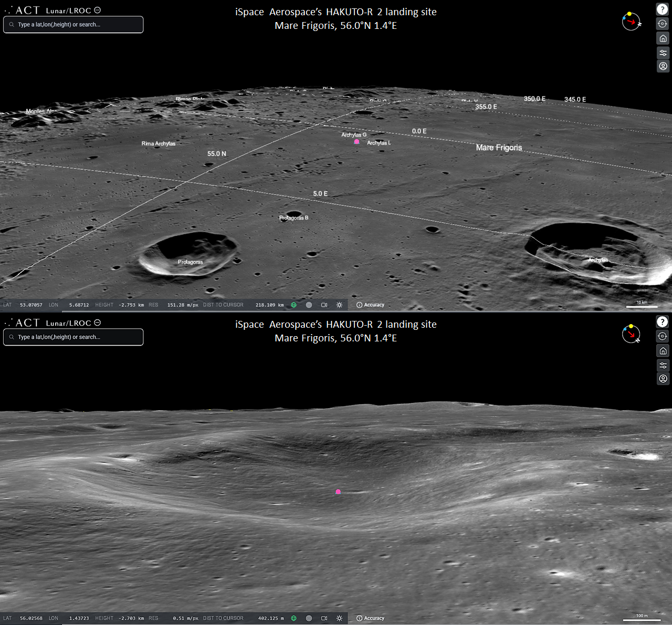Click the sun-direction compass in top view

[632, 22]
